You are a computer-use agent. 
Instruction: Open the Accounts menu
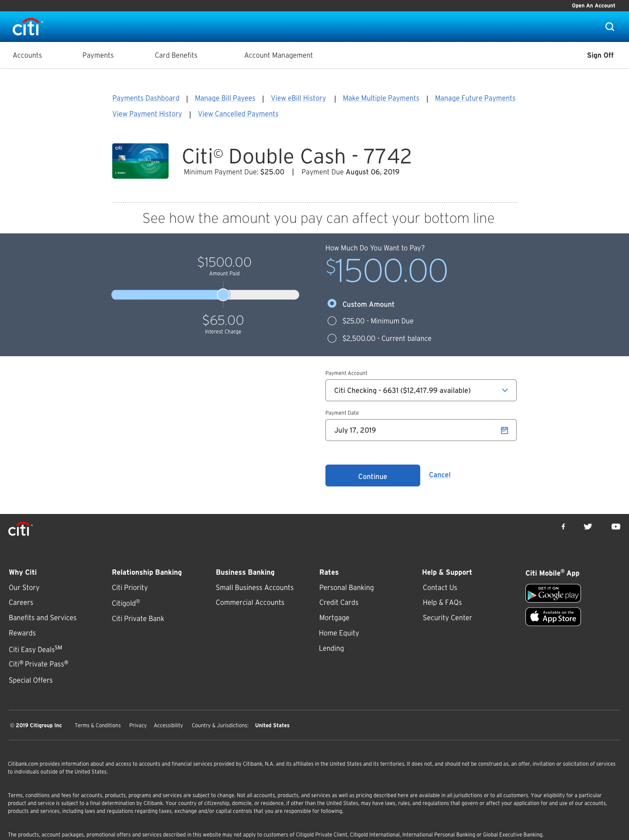pyautogui.click(x=28, y=56)
